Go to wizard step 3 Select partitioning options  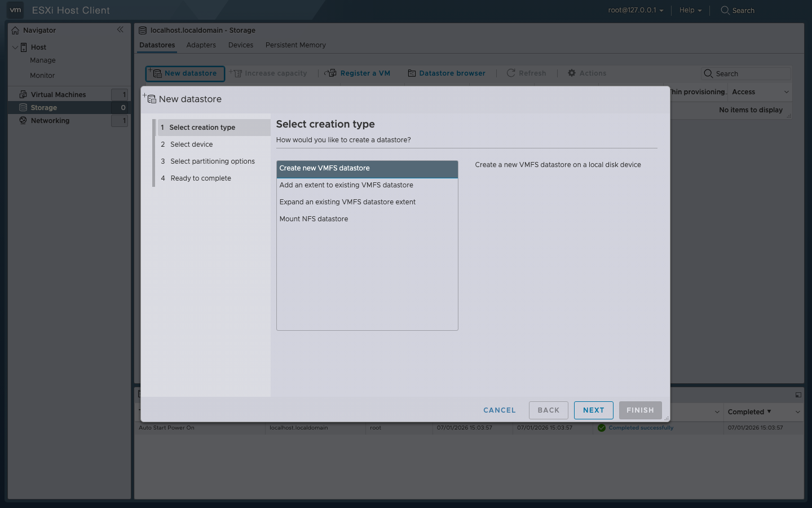coord(213,161)
